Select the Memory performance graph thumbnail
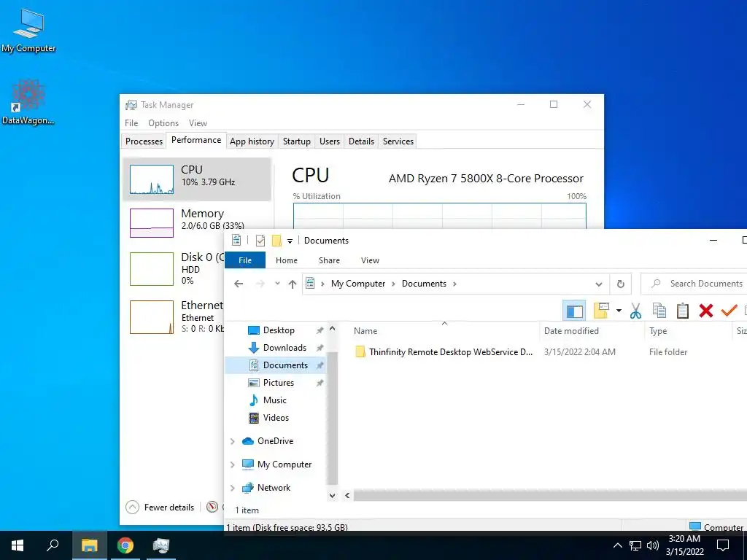The width and height of the screenshot is (747, 560). pyautogui.click(x=152, y=223)
